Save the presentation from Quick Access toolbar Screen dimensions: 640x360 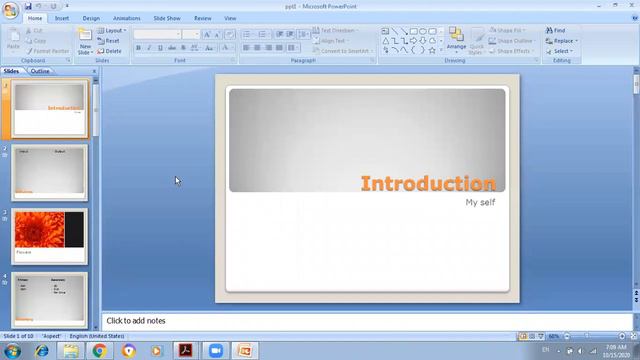(28, 6)
